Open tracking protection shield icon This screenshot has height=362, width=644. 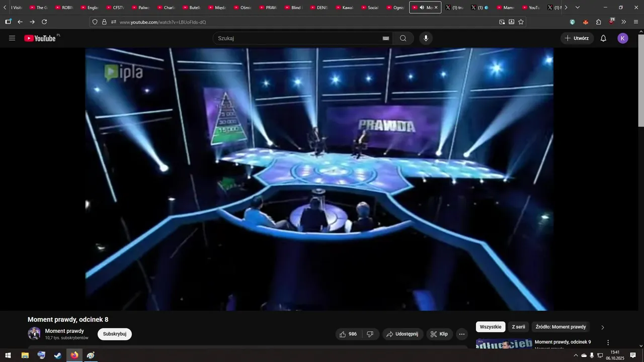coord(95,22)
